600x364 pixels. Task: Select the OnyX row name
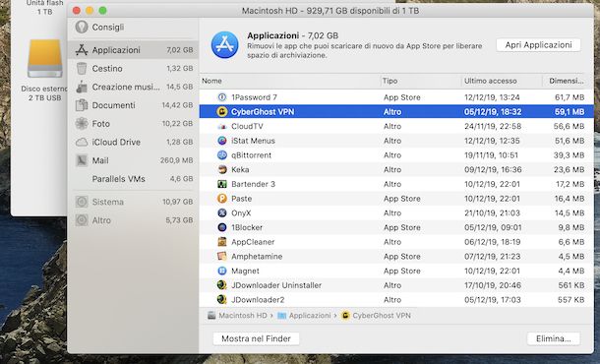241,213
